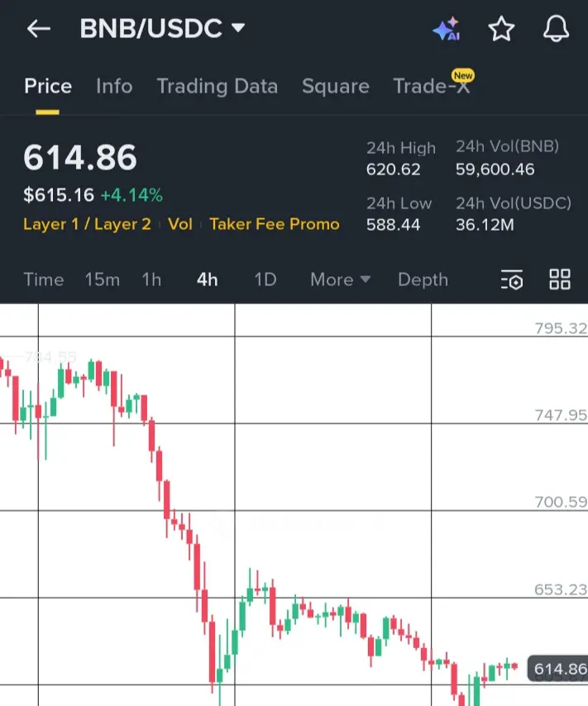This screenshot has height=706, width=588.
Task: Expand the More intervals dropdown
Action: point(340,280)
